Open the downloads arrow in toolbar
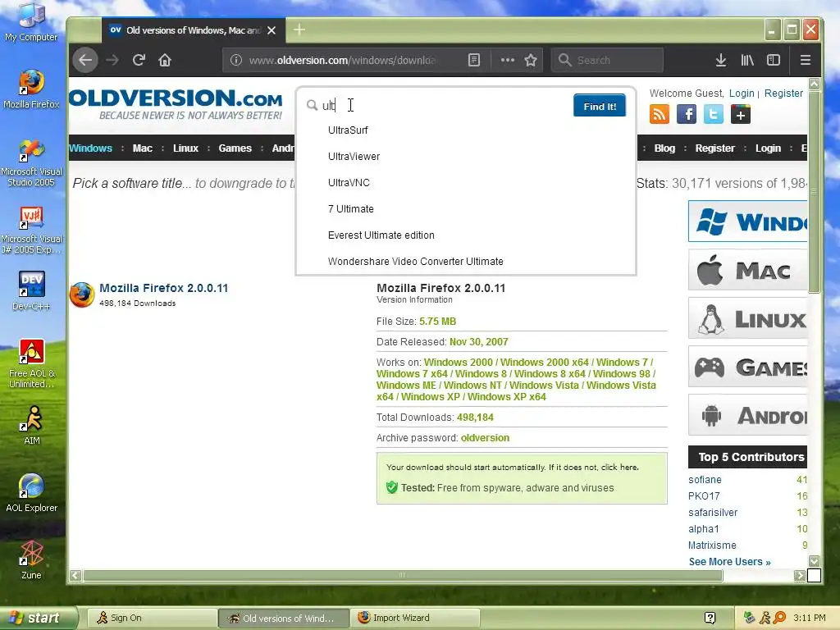 click(x=721, y=60)
